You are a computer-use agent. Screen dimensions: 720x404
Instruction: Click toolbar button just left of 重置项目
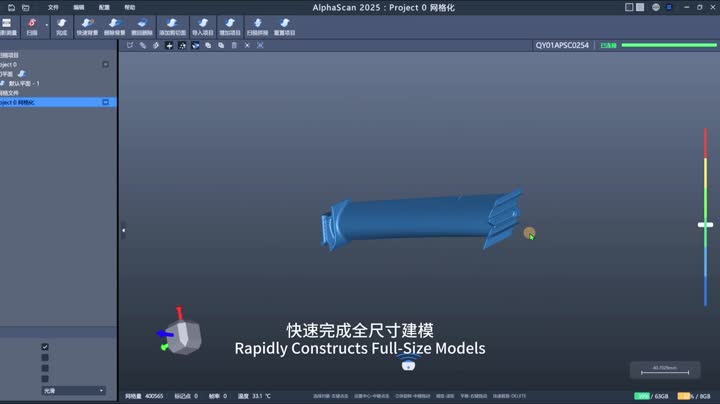[257, 27]
